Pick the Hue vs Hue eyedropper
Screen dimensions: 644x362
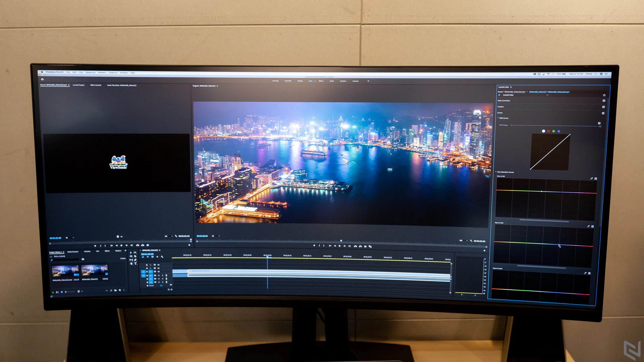tap(588, 226)
